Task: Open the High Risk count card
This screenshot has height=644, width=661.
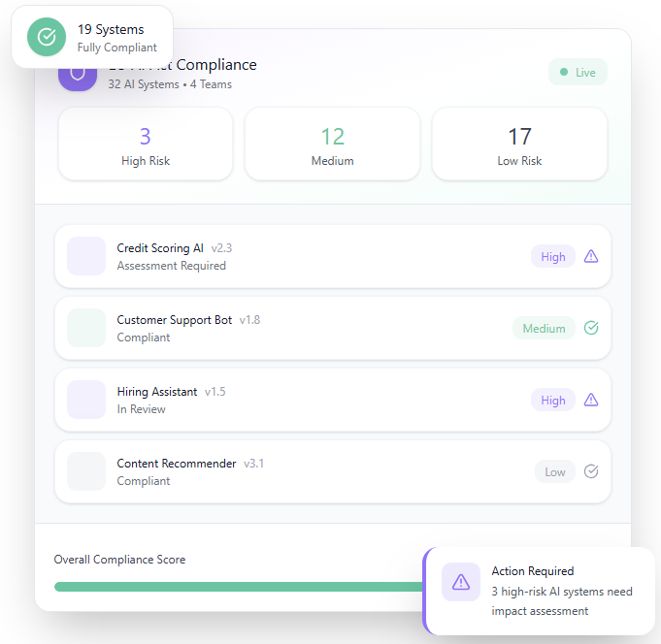Action: tap(146, 145)
